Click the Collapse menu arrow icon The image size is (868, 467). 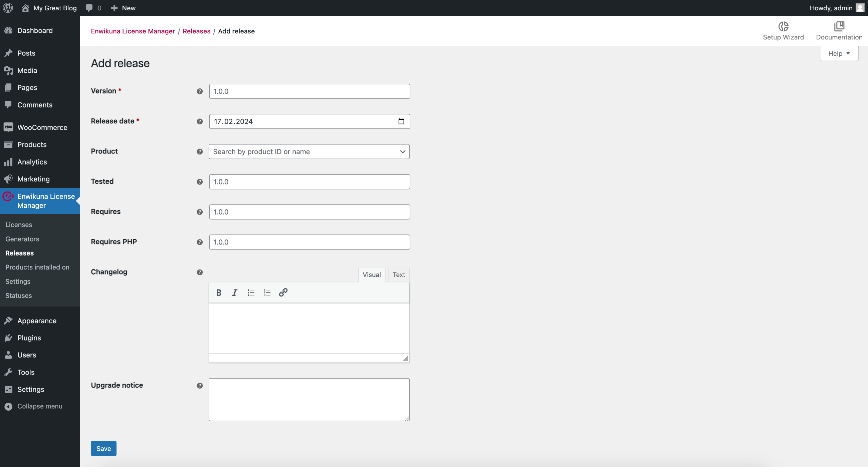(8, 406)
